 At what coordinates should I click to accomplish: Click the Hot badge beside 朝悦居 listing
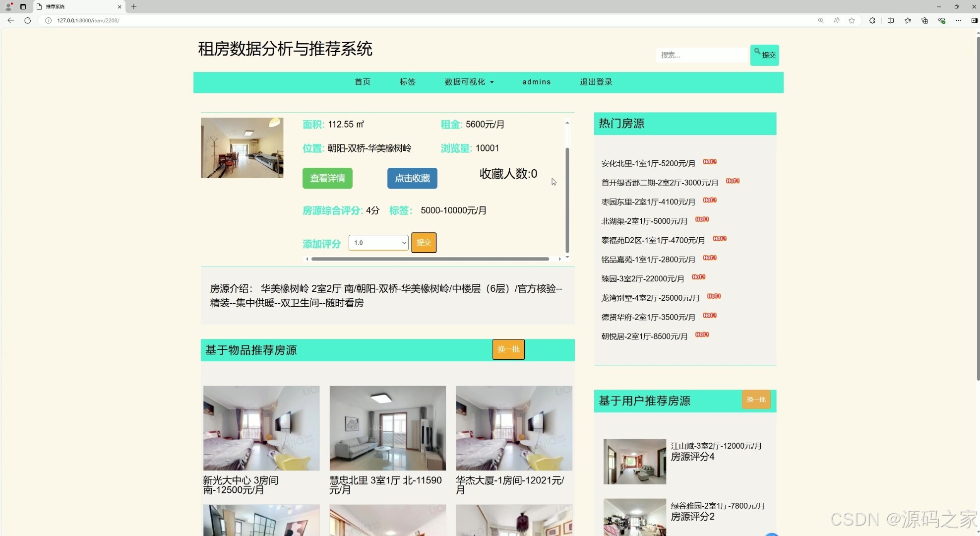702,335
